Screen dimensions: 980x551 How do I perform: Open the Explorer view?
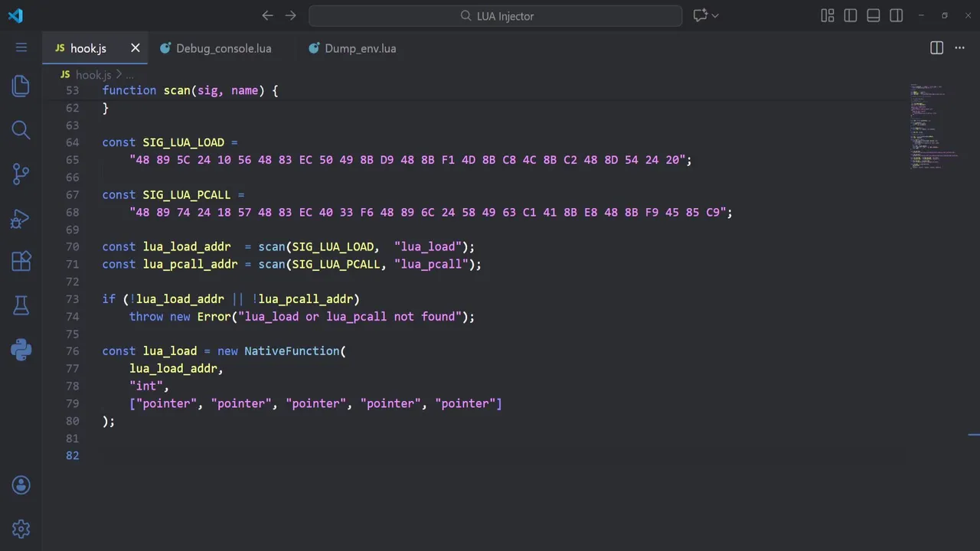tap(21, 85)
